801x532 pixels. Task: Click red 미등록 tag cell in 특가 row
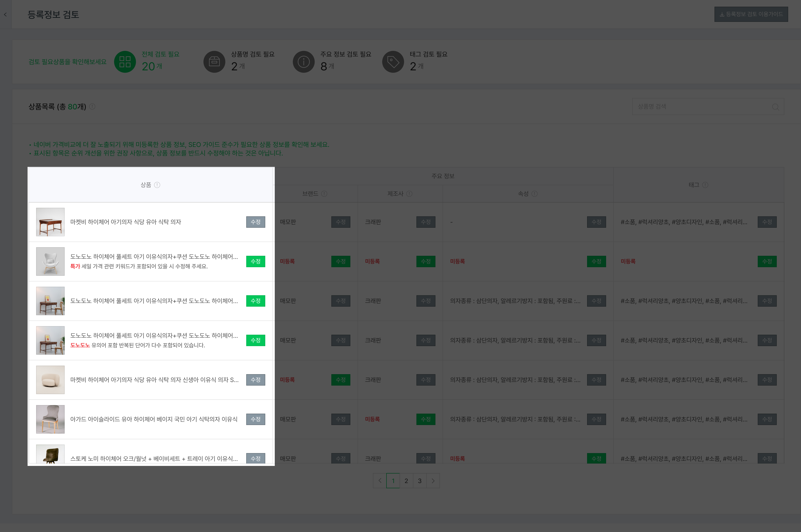(628, 261)
